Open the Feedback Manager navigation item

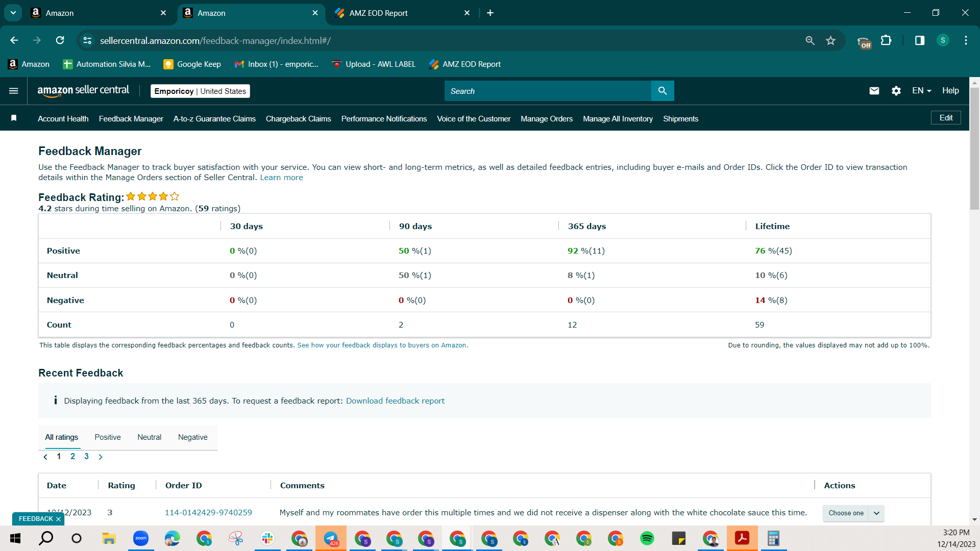131,118
